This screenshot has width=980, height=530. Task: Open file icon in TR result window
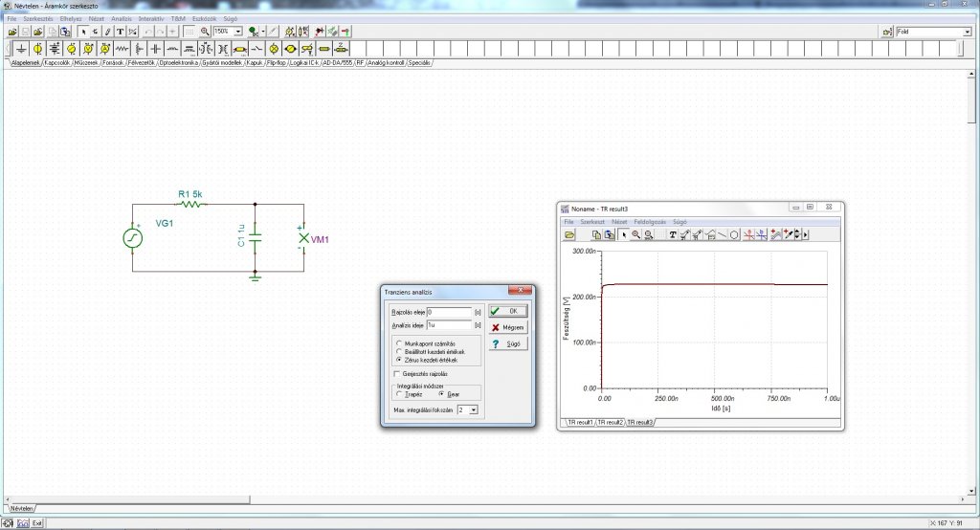coord(569,234)
